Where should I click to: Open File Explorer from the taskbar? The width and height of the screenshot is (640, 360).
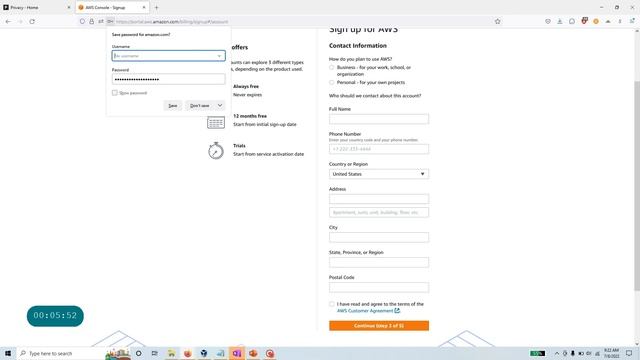pyautogui.click(x=171, y=353)
